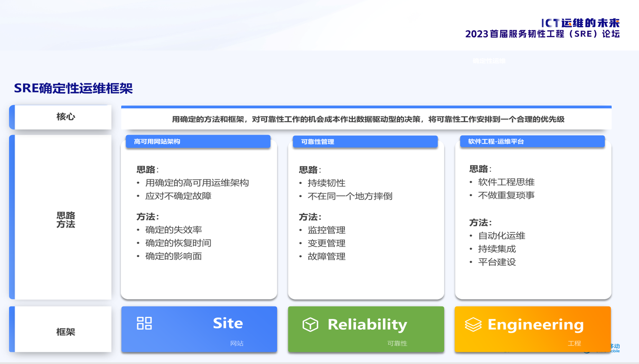The width and height of the screenshot is (639, 364).
Task: Expand the 框架 sidebar section
Action: [x=66, y=331]
